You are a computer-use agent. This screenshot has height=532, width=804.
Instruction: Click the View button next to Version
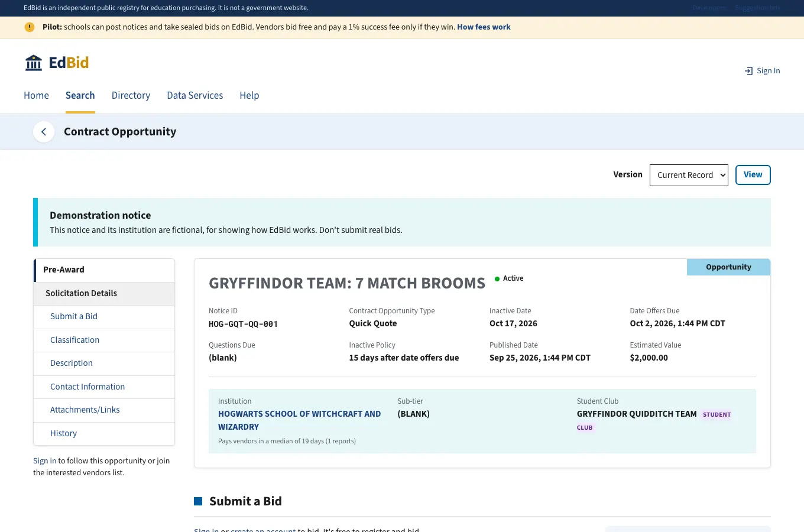(753, 175)
